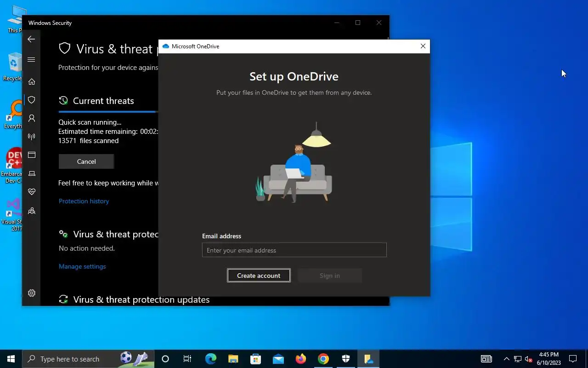Open News and interests taskbar icon
The height and width of the screenshot is (368, 588).
(x=486, y=359)
